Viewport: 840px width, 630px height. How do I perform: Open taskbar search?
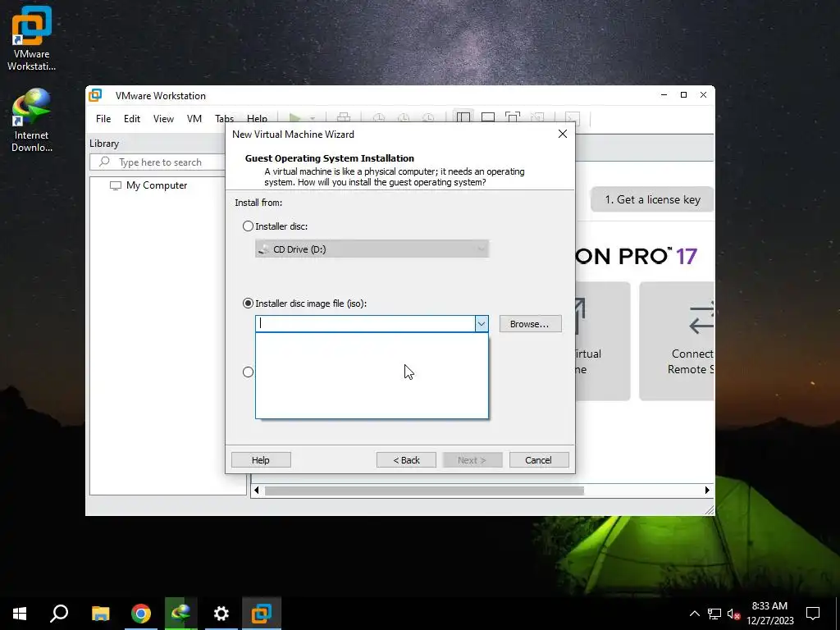(x=59, y=614)
